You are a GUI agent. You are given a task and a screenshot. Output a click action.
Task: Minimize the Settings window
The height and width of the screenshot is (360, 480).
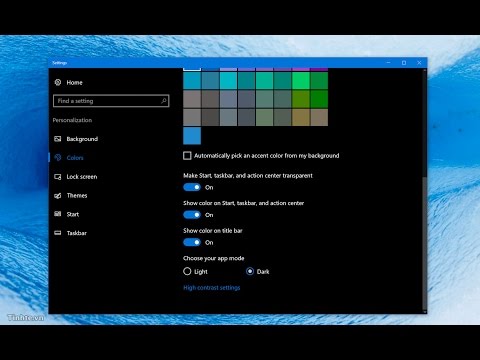(388, 63)
